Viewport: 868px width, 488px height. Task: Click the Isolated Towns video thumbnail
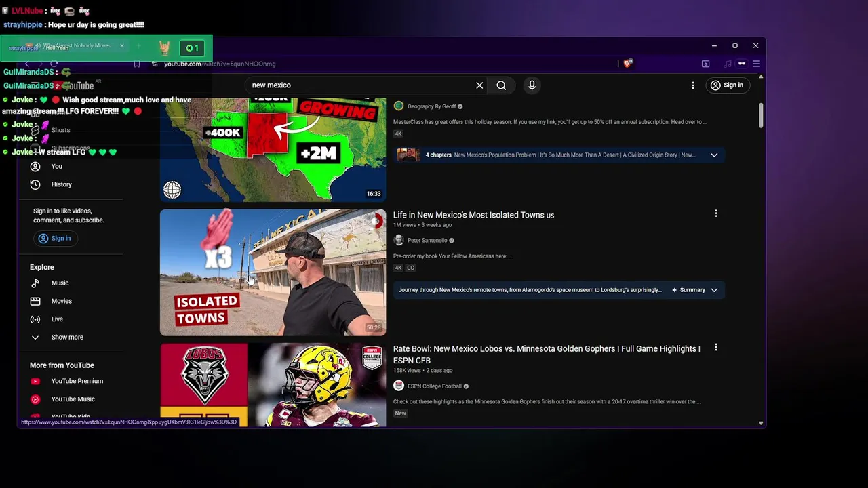tap(273, 272)
